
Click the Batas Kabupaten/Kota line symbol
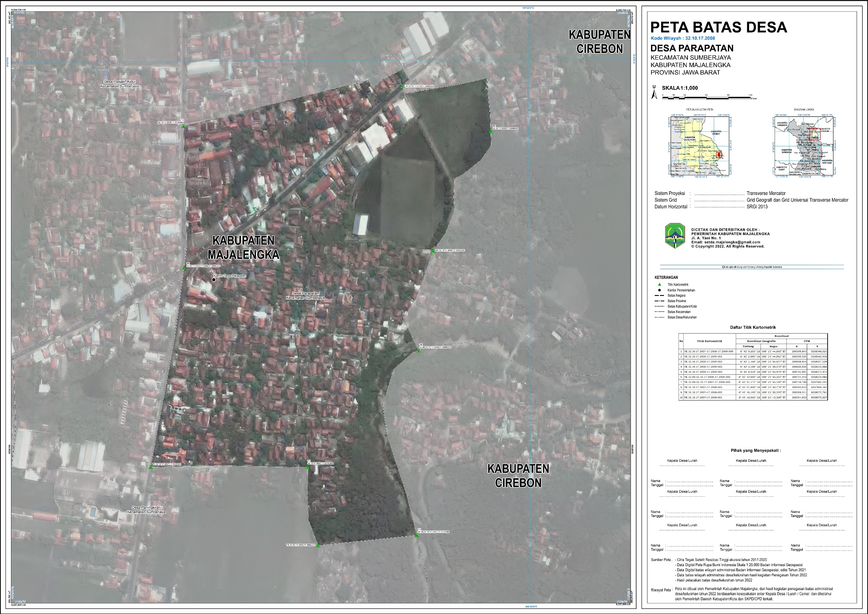click(x=659, y=306)
